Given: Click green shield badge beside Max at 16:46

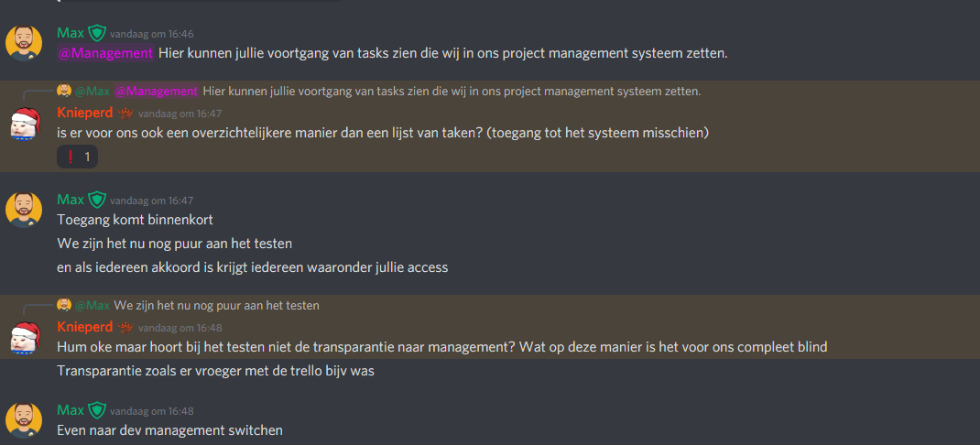Looking at the screenshot, I should [97, 33].
